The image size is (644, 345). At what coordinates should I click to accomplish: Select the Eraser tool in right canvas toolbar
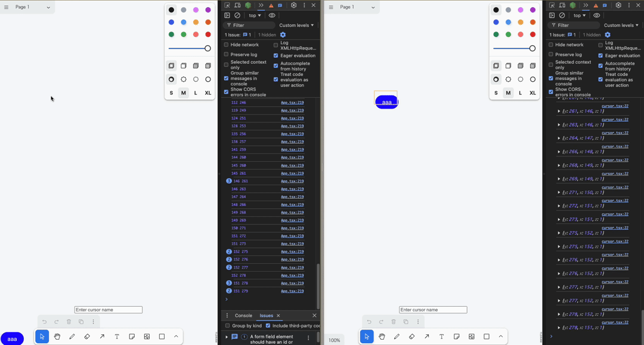[411, 337]
